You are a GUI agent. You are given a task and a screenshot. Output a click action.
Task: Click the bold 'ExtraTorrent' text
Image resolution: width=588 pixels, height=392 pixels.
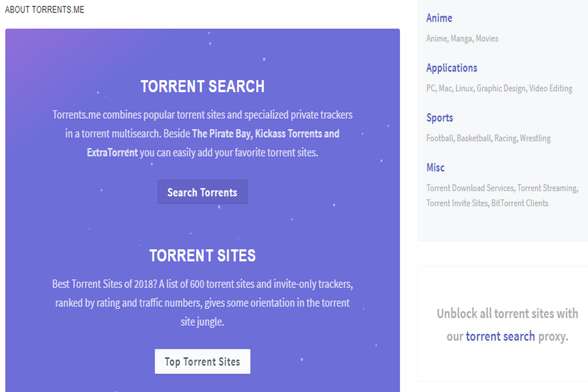point(112,153)
